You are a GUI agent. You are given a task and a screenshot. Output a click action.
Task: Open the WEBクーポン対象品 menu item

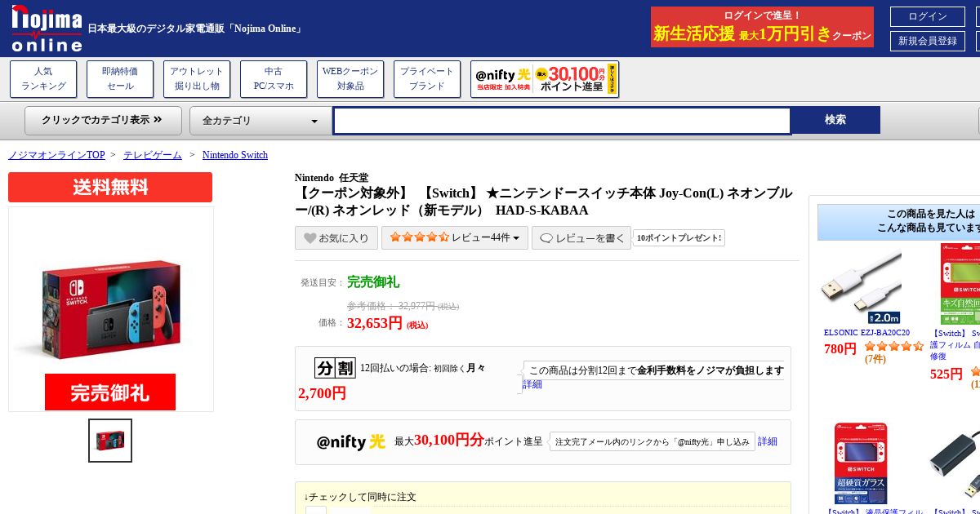click(350, 79)
